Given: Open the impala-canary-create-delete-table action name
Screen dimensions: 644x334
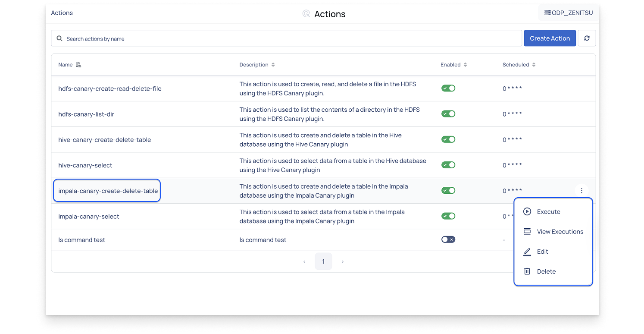Looking at the screenshot, I should (x=108, y=191).
